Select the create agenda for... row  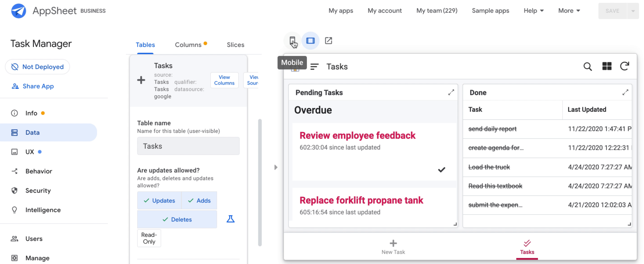[x=547, y=148]
